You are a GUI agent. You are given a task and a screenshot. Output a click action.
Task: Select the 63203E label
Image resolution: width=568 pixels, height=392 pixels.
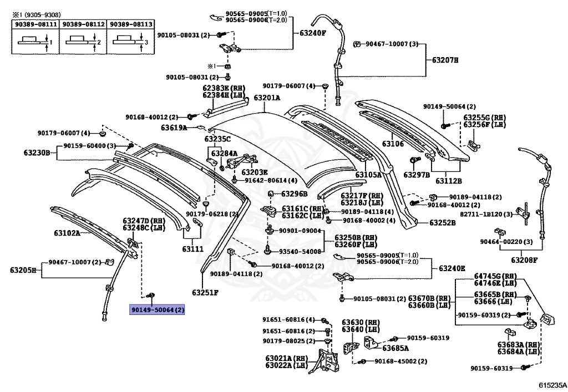point(255,172)
